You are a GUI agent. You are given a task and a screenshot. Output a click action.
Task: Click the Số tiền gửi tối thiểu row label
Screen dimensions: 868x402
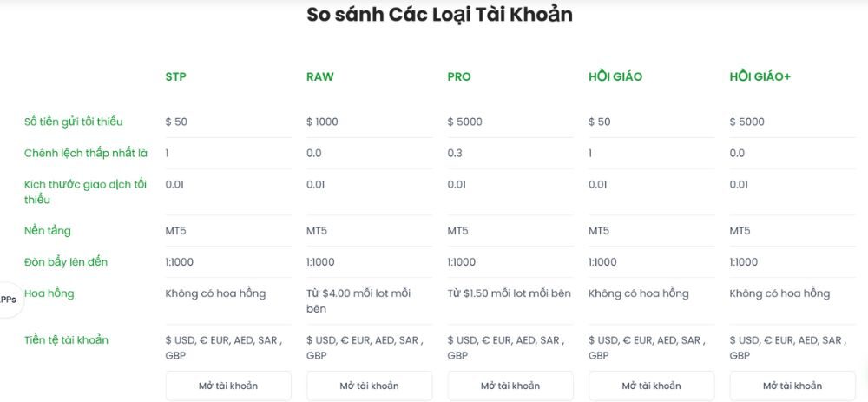click(74, 122)
